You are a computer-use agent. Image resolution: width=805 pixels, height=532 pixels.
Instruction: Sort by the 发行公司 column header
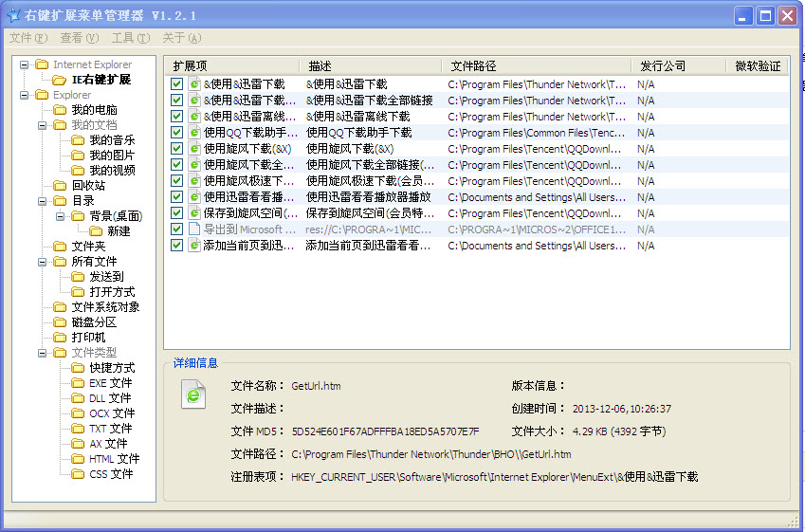pyautogui.click(x=679, y=65)
